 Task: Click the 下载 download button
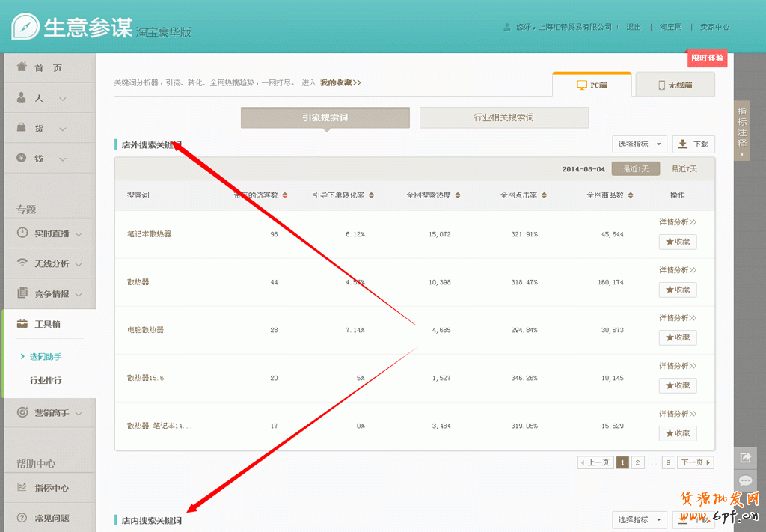tap(692, 144)
